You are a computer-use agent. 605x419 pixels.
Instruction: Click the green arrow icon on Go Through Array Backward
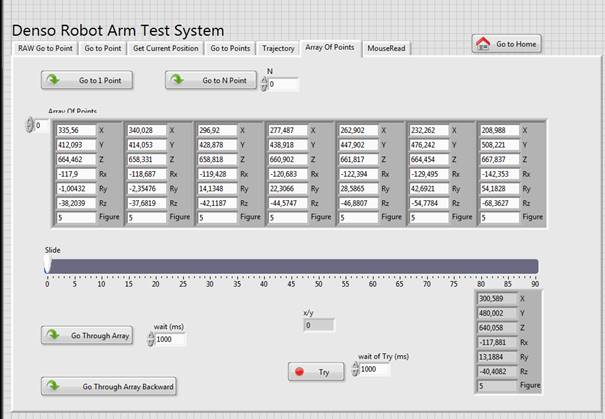(x=53, y=386)
